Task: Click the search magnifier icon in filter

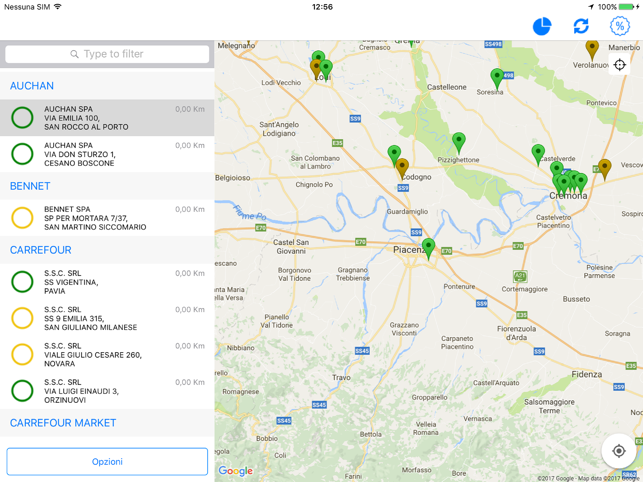Action: click(x=74, y=54)
